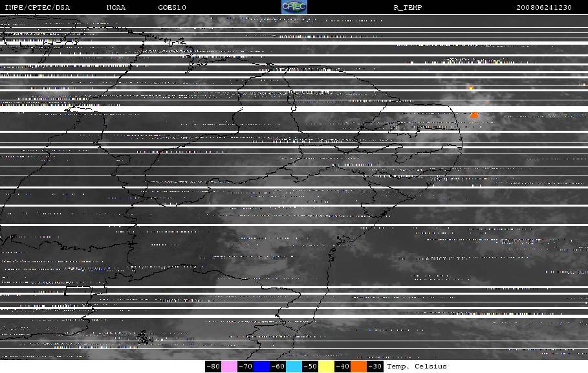
Task: Click the Temp. Celsius legend label
Action: pyautogui.click(x=417, y=367)
